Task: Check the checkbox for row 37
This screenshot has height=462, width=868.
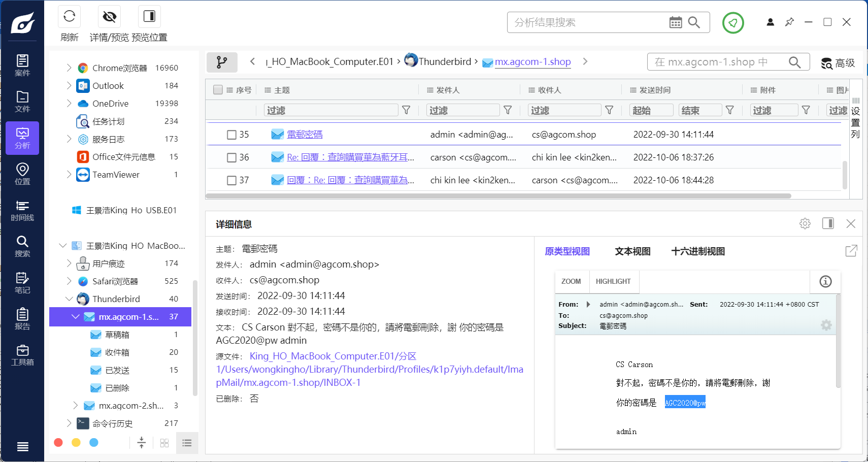Action: 231,180
